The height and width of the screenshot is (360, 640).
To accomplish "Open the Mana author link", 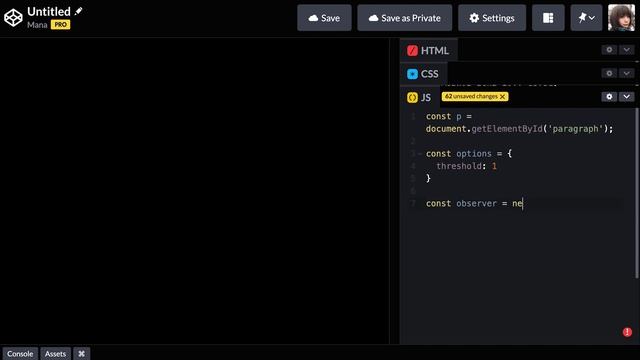I will [37, 25].
